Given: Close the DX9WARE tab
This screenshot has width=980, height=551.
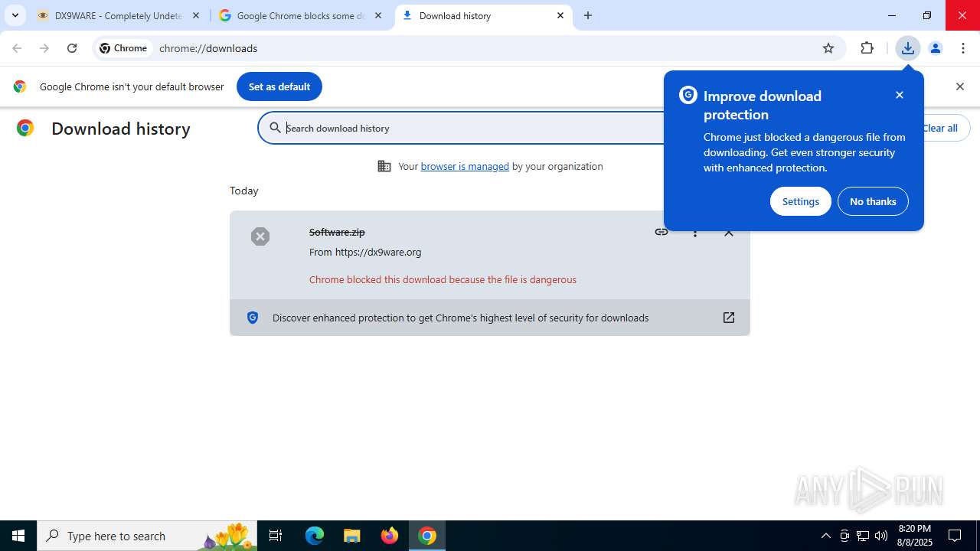Looking at the screenshot, I should click(x=196, y=15).
